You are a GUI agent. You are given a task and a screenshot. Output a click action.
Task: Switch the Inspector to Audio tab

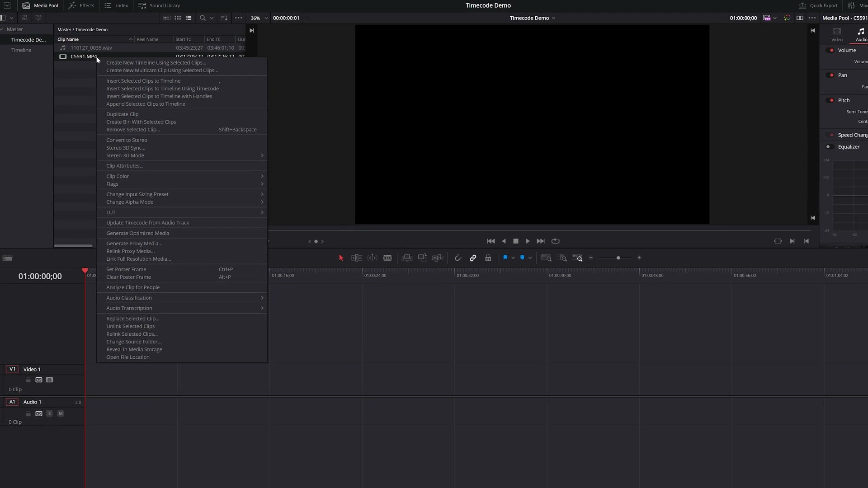point(861,34)
